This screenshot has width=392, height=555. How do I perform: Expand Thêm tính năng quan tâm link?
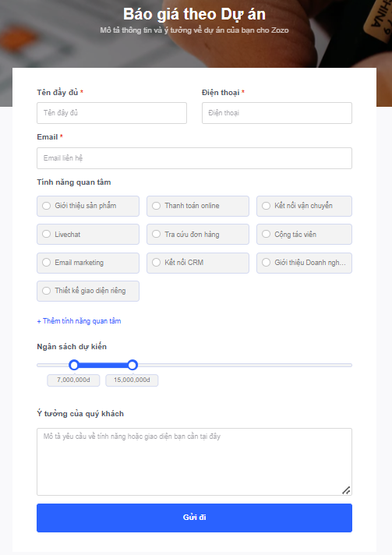(x=79, y=321)
